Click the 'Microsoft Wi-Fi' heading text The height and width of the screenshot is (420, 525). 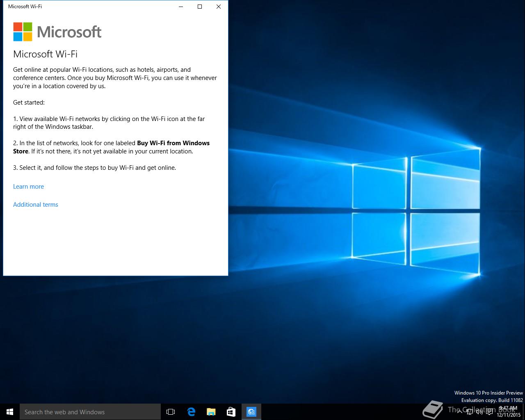click(x=45, y=54)
